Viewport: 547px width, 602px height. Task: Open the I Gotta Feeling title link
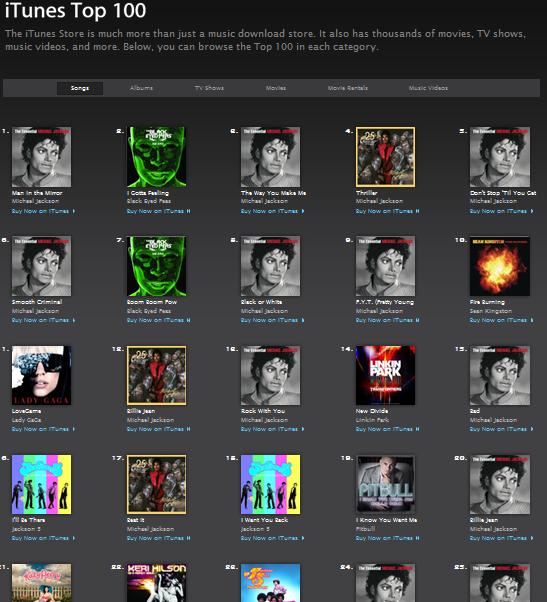148,193
